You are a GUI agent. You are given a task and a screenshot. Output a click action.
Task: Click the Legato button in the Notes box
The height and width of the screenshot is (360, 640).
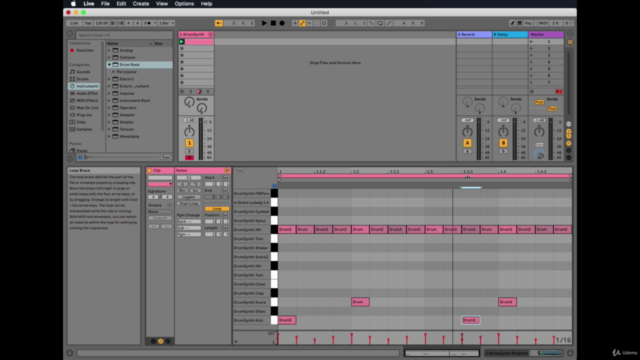click(189, 197)
